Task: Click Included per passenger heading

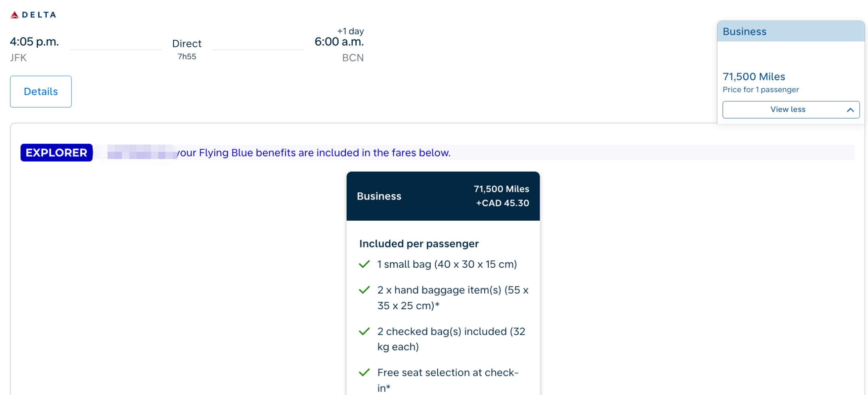Action: [x=419, y=244]
